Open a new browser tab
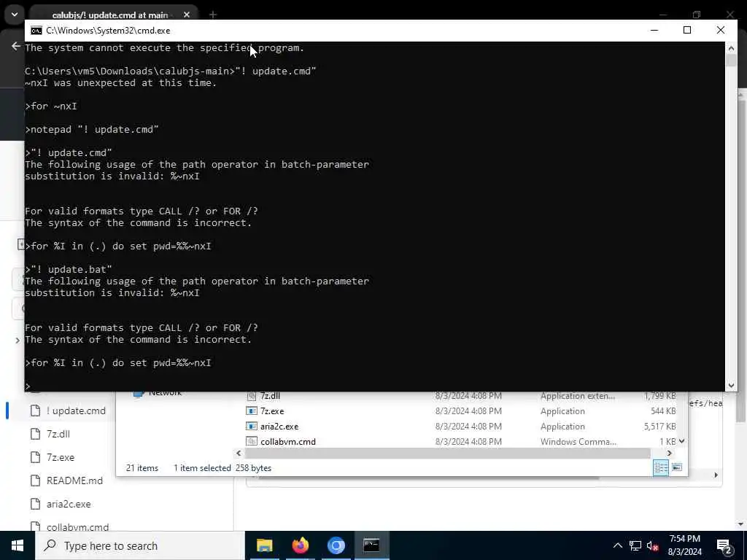 point(213,15)
